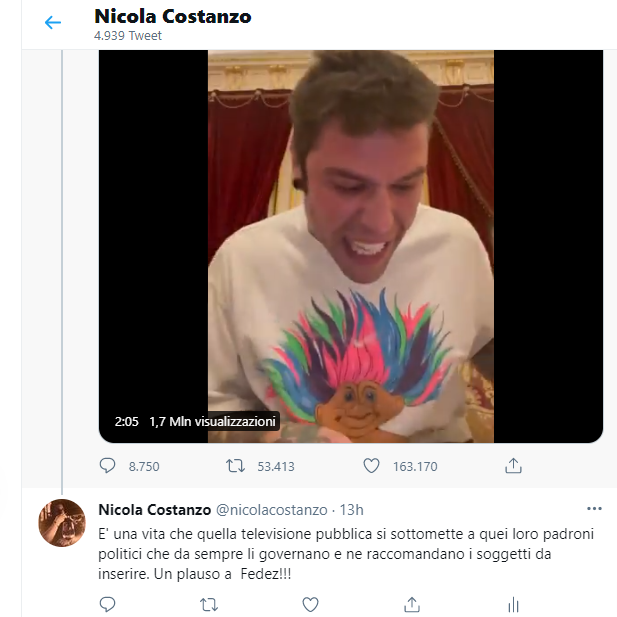Share the video tweet via the share icon
This screenshot has width=617, height=617.
513,466
